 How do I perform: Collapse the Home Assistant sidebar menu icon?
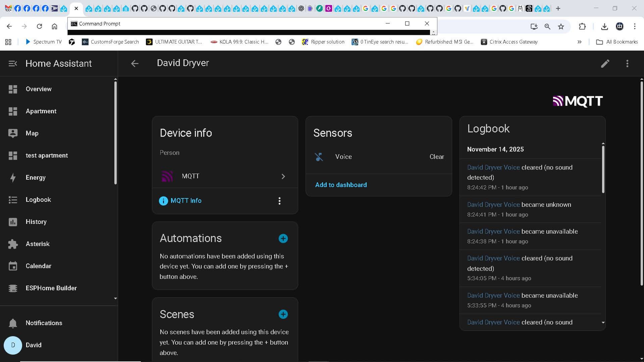13,64
